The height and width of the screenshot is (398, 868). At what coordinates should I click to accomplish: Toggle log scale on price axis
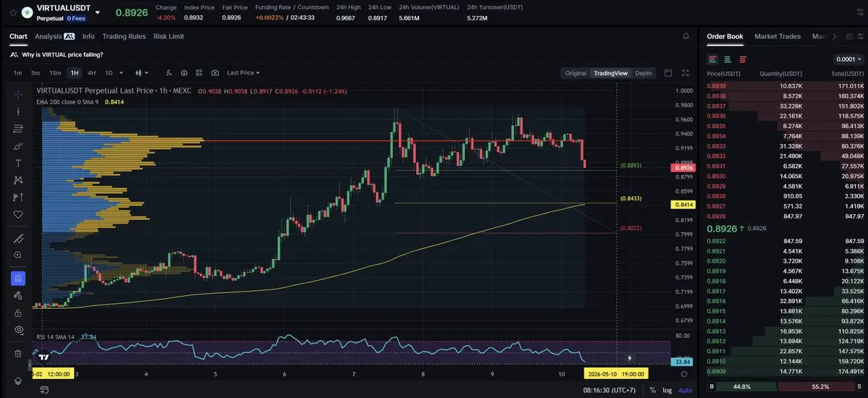point(667,390)
